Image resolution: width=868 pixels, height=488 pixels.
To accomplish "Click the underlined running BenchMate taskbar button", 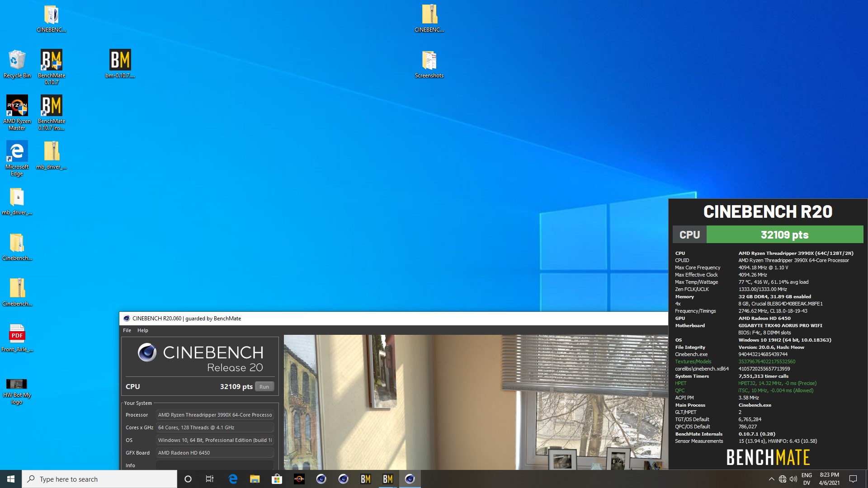I will (x=388, y=479).
